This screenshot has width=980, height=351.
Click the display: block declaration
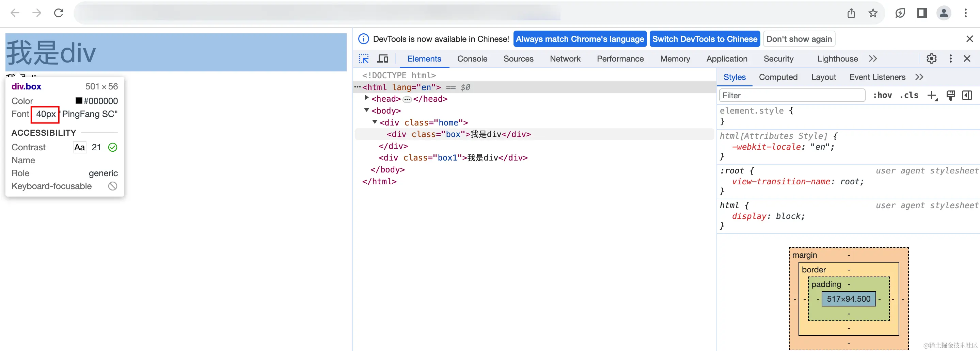click(x=769, y=216)
